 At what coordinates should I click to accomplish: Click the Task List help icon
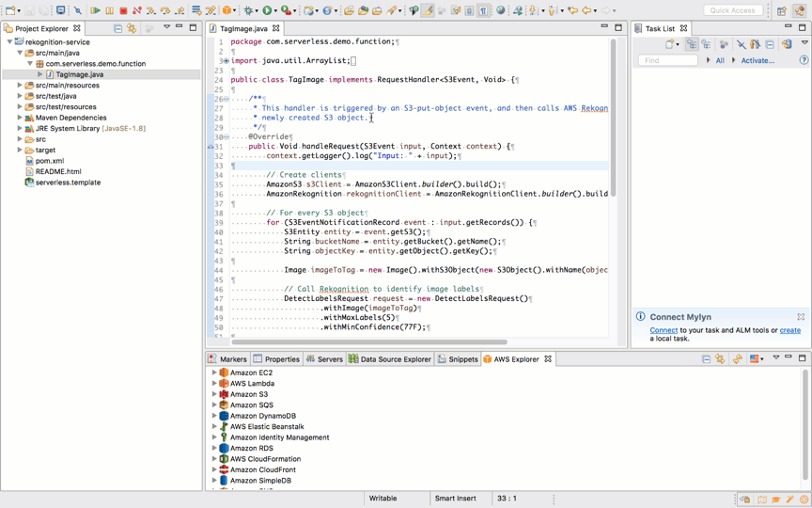804,60
